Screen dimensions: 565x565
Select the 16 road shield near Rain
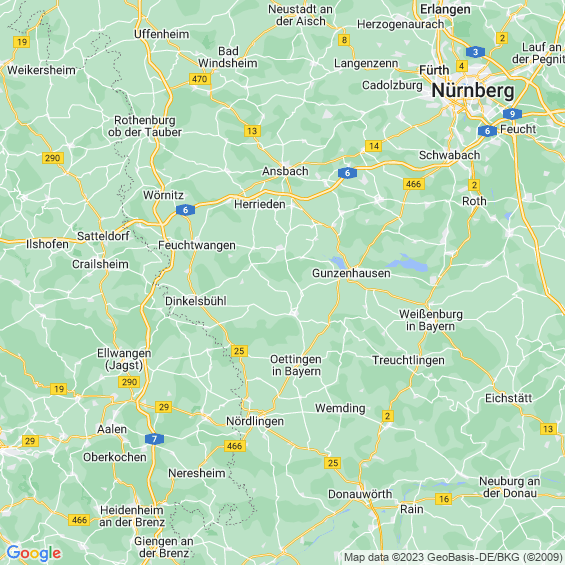point(444,499)
